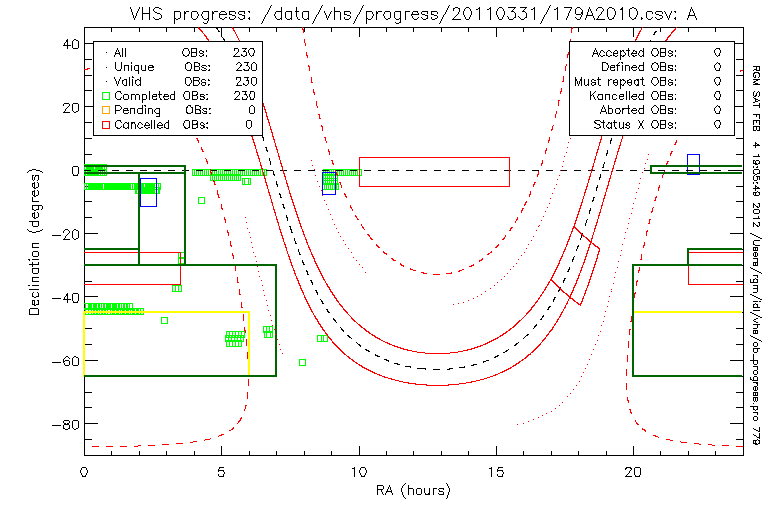Click the isolated green square near RA 4
Screen dimensions: 768x512
[x=201, y=200]
